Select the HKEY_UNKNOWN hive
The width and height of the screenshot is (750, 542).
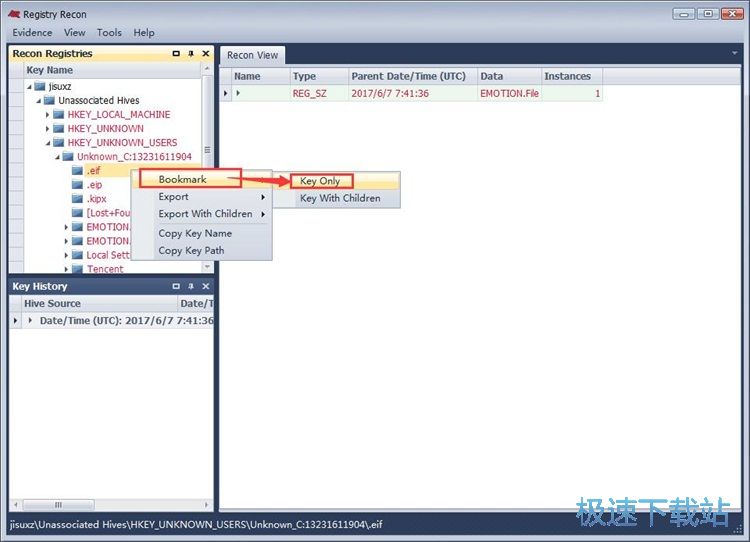click(x=106, y=129)
